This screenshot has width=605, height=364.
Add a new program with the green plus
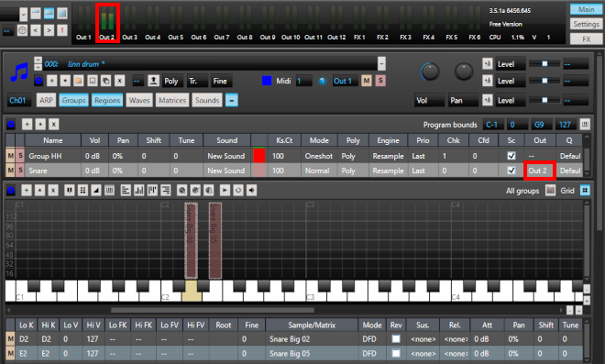pos(51,81)
